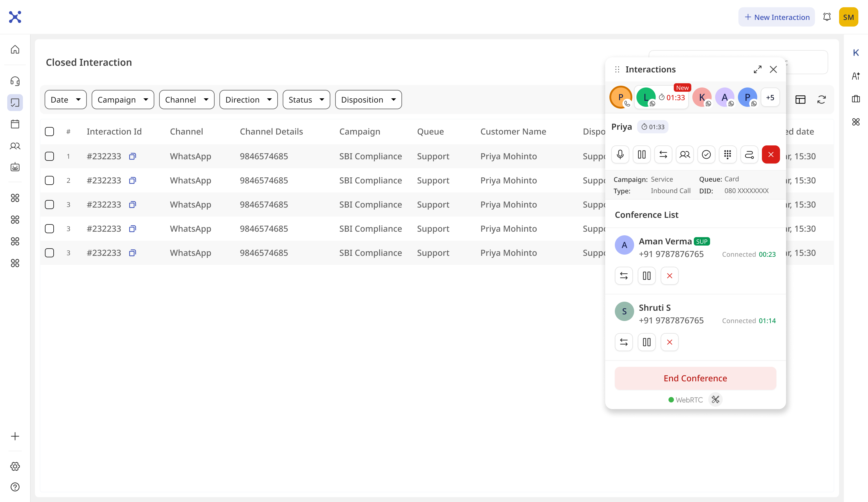Expand the Disposition filter dropdown
Image resolution: width=868 pixels, height=502 pixels.
[x=368, y=100]
